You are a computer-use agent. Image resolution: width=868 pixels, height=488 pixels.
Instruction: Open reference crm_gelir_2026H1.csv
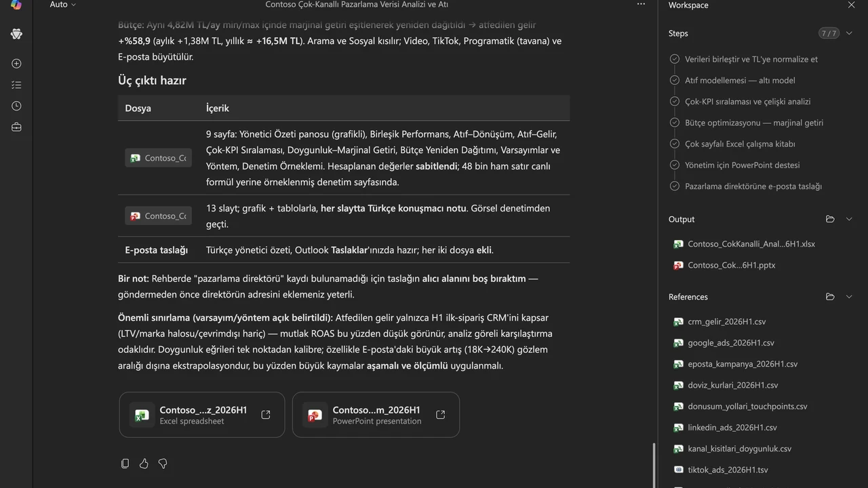[x=726, y=322]
